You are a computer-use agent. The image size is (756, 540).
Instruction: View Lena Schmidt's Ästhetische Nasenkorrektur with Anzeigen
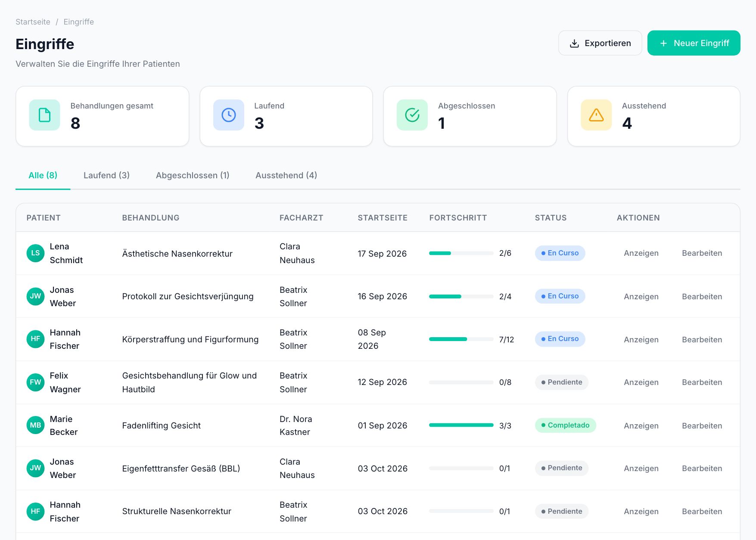click(x=641, y=253)
